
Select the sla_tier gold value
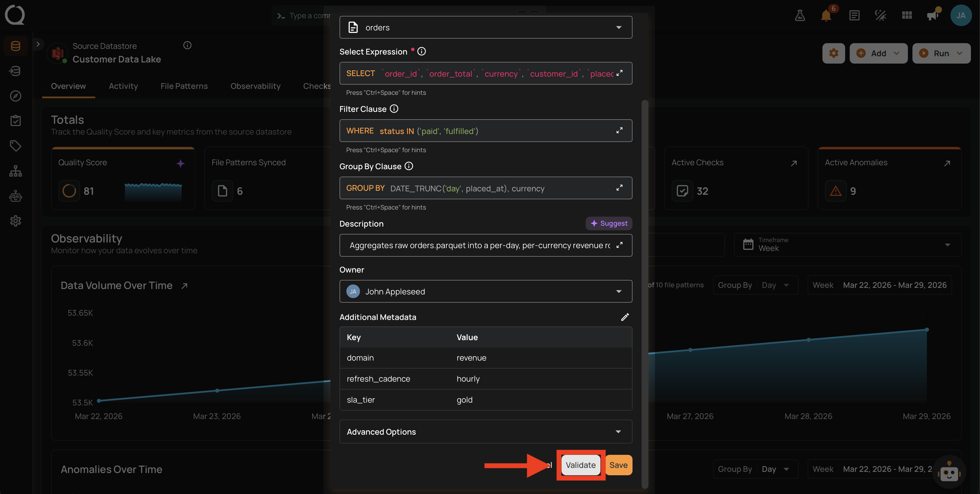pyautogui.click(x=464, y=400)
